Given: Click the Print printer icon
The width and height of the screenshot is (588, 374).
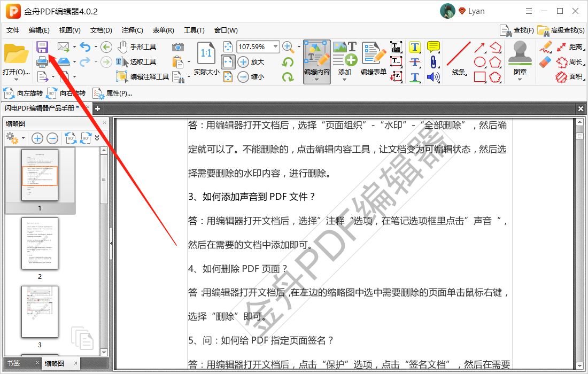Looking at the screenshot, I should coord(42,61).
